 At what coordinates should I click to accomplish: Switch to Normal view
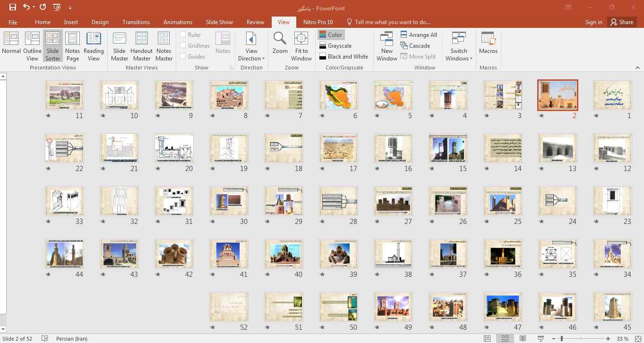[x=11, y=46]
